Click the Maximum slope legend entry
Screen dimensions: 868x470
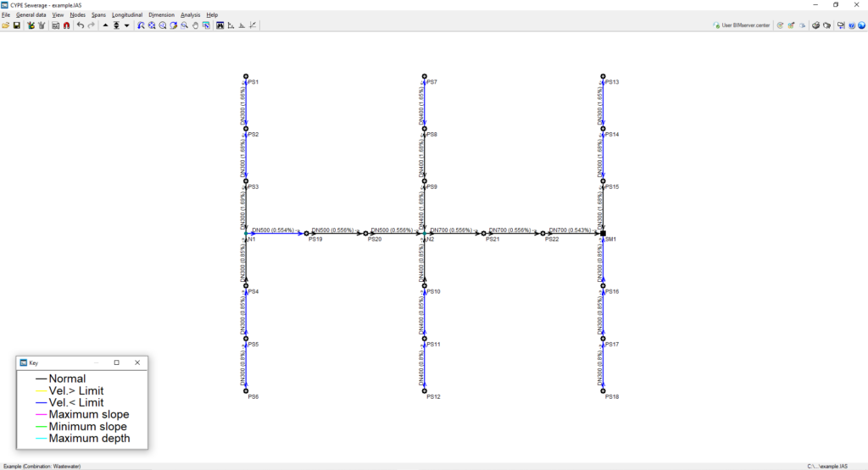[88, 415]
